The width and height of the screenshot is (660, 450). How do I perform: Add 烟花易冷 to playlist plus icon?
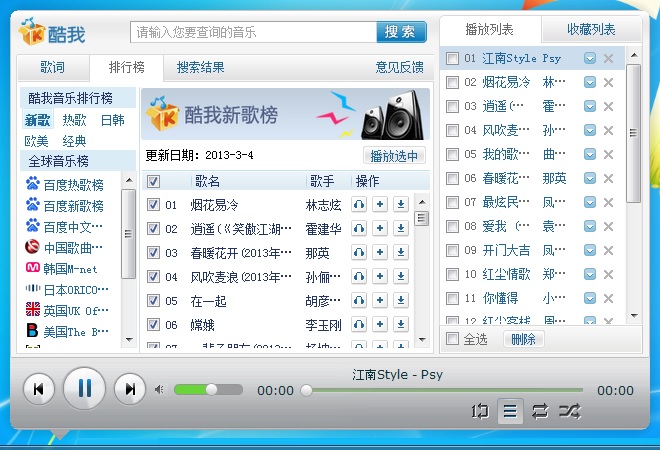pyautogui.click(x=380, y=205)
